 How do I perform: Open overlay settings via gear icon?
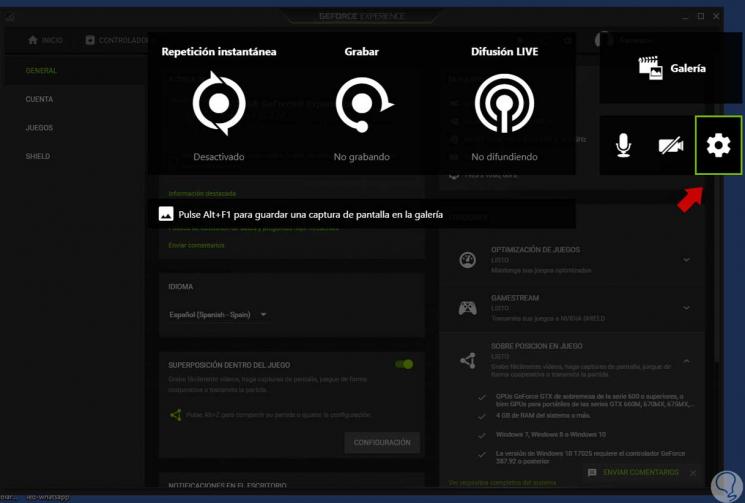coord(718,145)
